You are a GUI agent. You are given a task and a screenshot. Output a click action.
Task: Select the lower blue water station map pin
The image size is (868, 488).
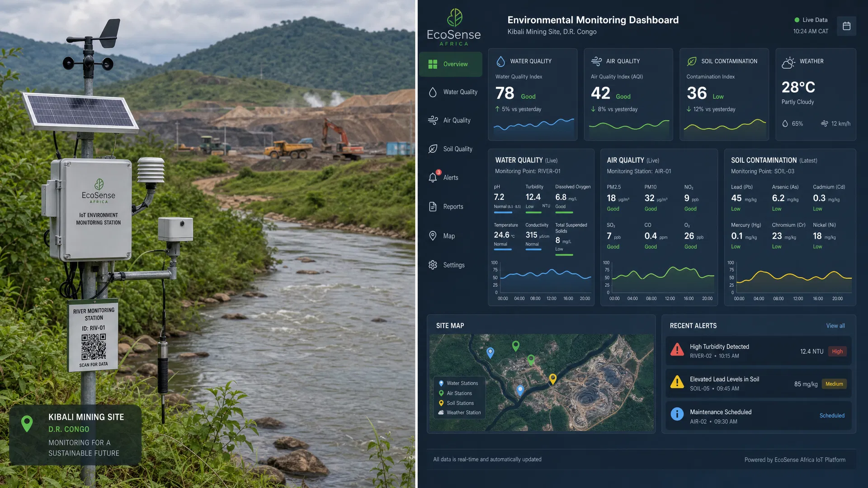coord(520,390)
